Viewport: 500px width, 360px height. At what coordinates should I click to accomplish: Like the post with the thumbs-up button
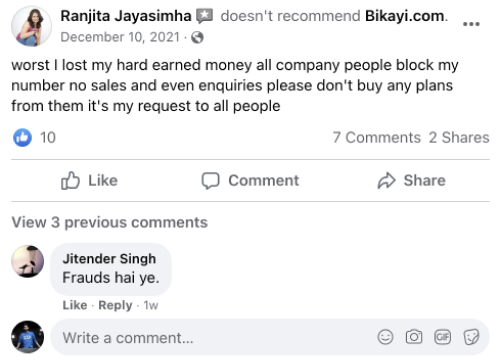tap(89, 181)
